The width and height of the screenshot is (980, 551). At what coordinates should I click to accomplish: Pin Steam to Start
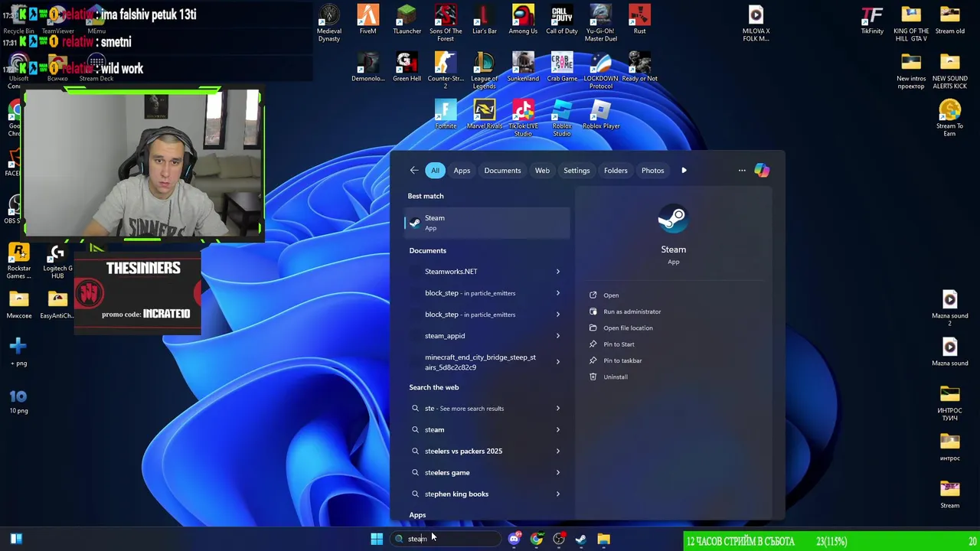619,344
